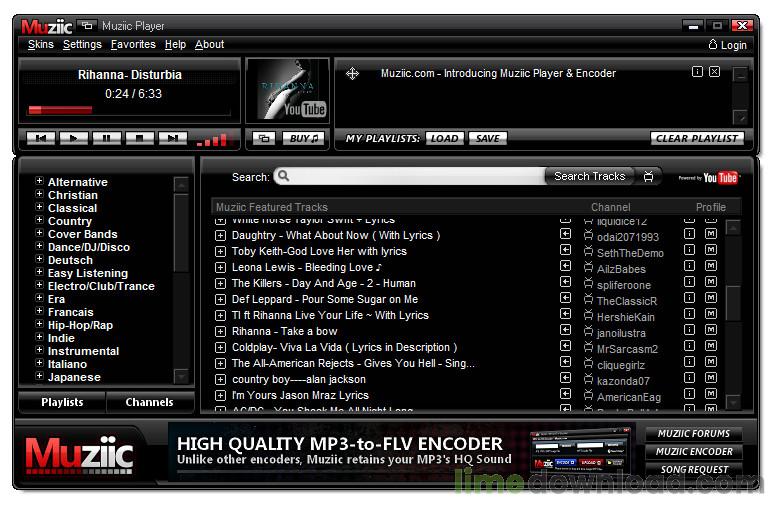Click the Play button in transport controls
The image size is (772, 513).
pos(73,139)
